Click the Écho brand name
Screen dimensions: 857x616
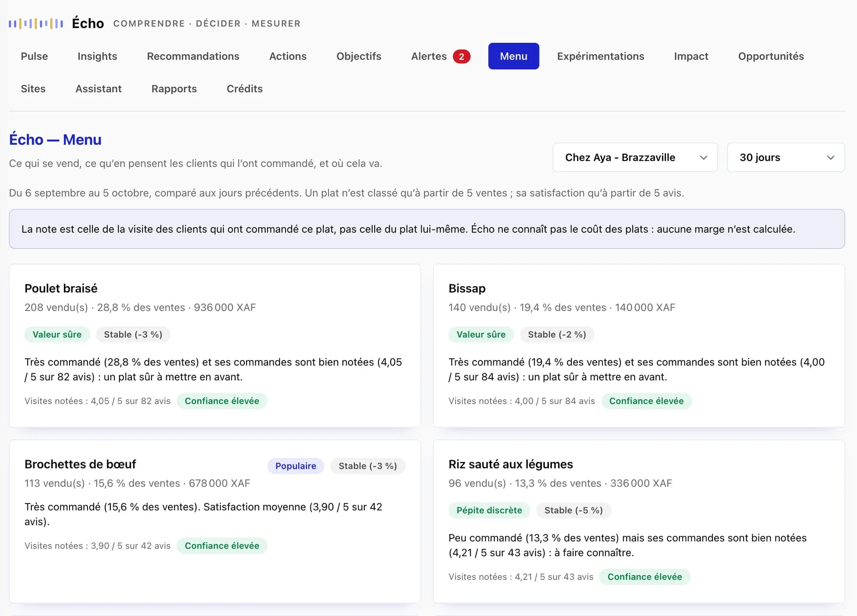tap(88, 23)
